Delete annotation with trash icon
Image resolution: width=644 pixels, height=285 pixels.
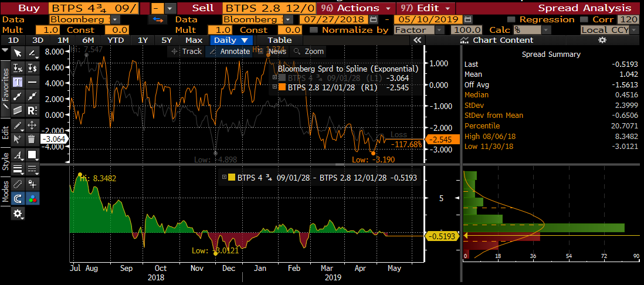[x=32, y=139]
